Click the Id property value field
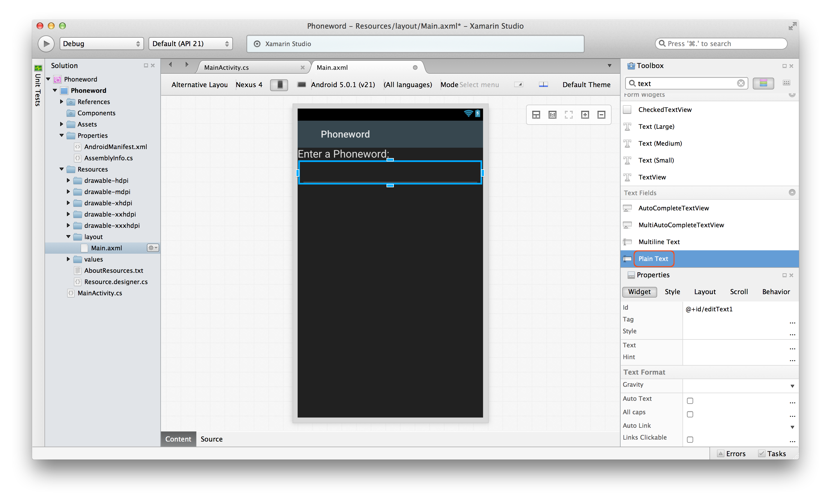The width and height of the screenshot is (831, 504). pos(735,309)
